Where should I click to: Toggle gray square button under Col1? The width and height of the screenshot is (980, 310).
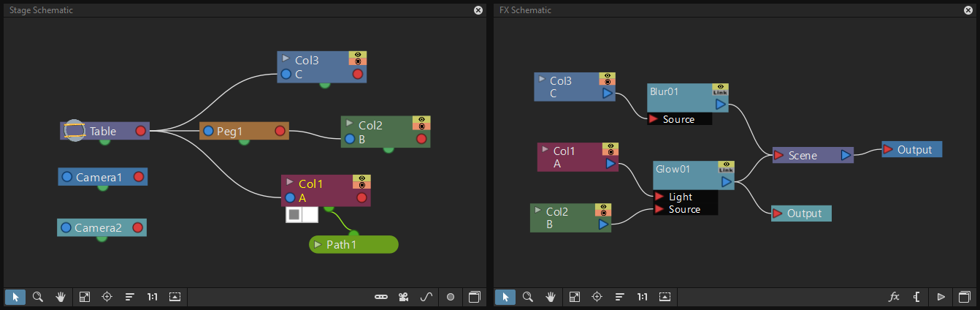click(294, 215)
